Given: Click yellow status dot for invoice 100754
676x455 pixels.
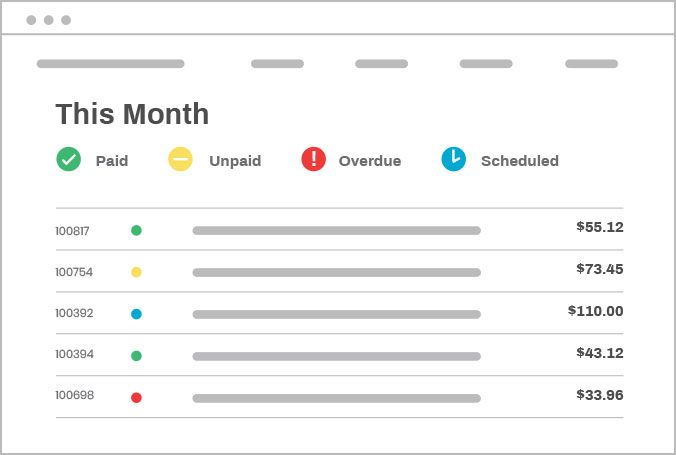Looking at the screenshot, I should (136, 272).
